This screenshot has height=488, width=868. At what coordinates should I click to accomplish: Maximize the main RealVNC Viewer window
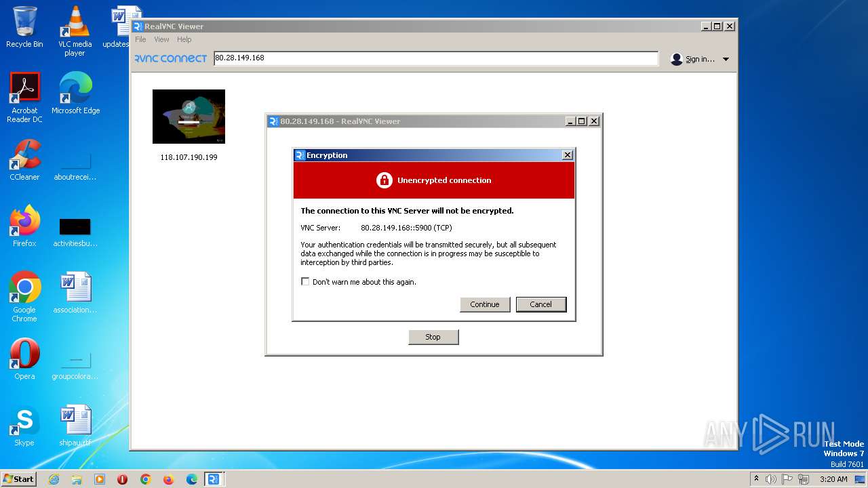coord(717,26)
